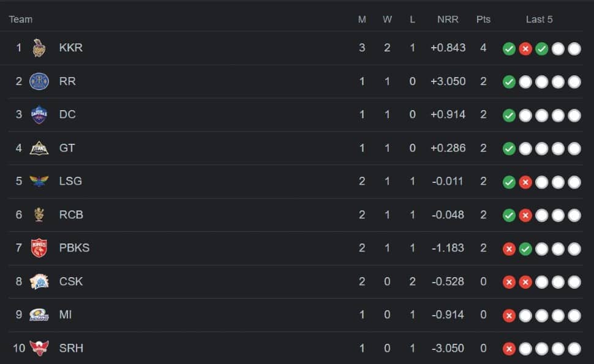Screen dimensions: 594x364
Task: Click RR's +3.050 net run rate
Action: pos(448,81)
